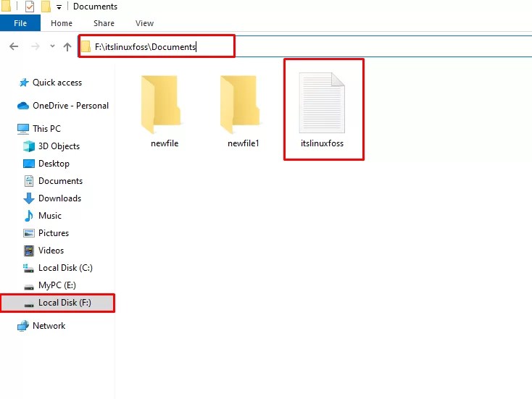Open Documents in navigation pane
532x399 pixels.
click(x=60, y=181)
